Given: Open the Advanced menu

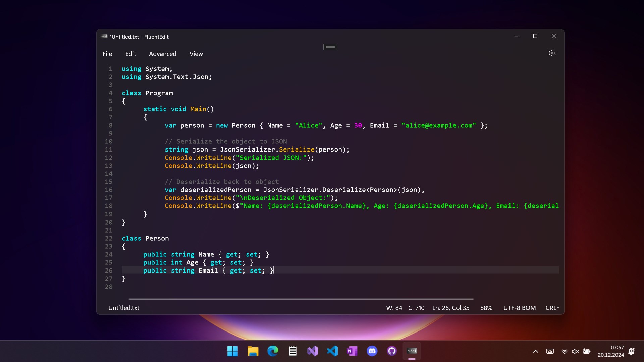Looking at the screenshot, I should (x=162, y=54).
